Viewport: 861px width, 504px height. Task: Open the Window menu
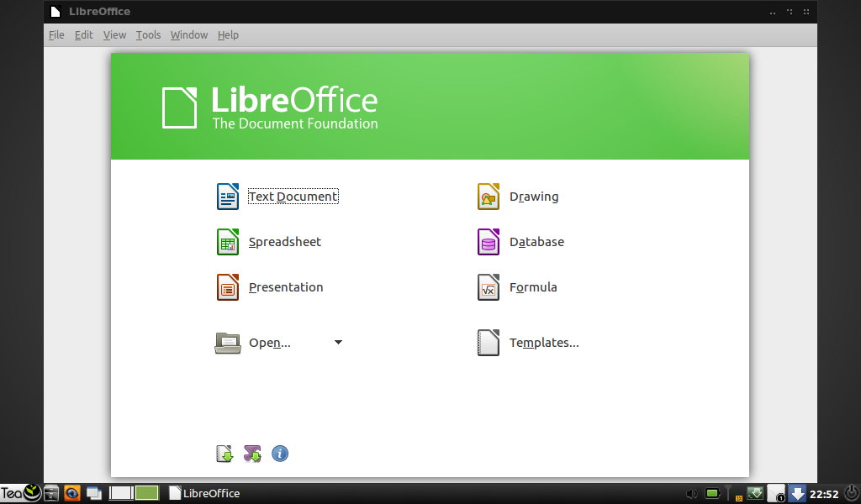tap(189, 35)
